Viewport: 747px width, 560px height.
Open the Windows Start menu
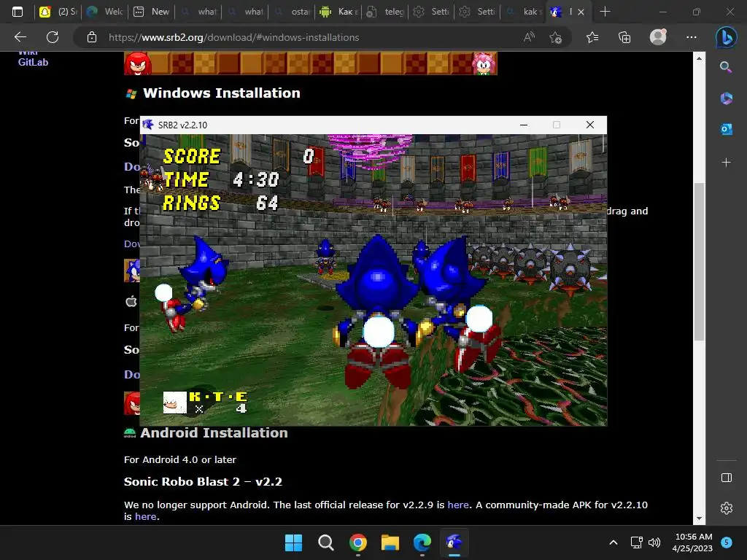[293, 542]
